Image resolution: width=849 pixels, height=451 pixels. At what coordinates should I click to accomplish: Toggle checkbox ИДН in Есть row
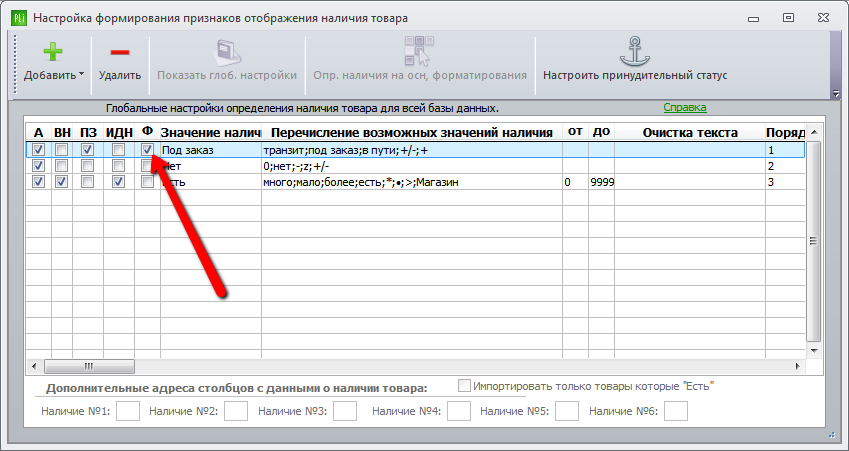pos(119,182)
